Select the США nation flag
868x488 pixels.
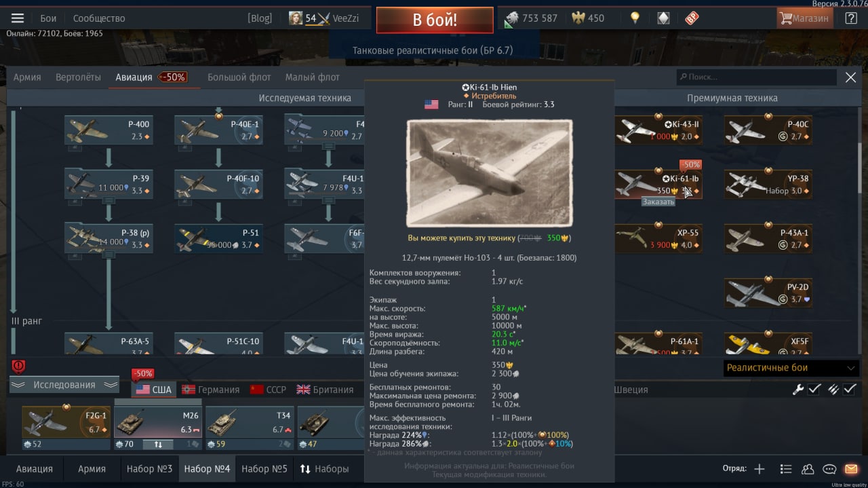click(x=154, y=390)
